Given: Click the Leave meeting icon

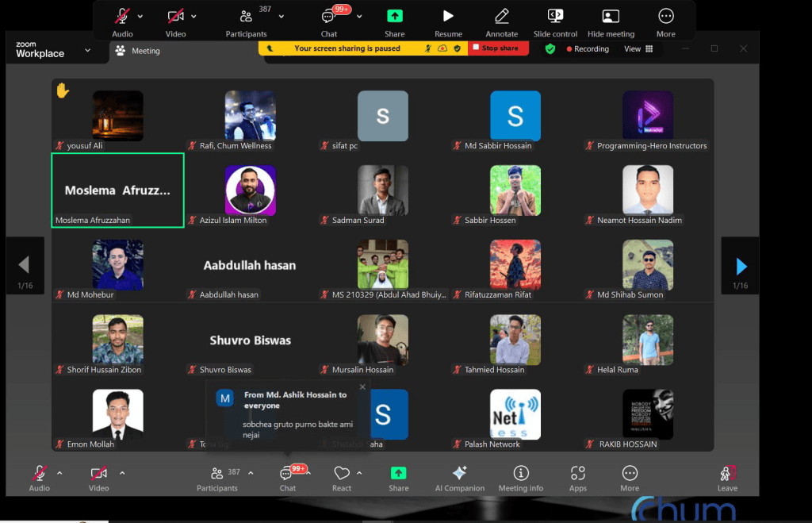Looking at the screenshot, I should point(727,473).
